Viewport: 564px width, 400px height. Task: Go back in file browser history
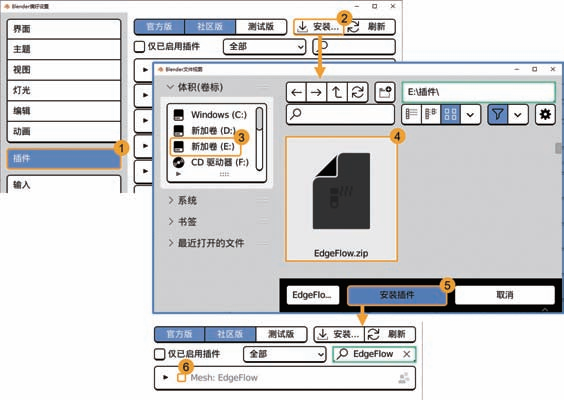296,92
